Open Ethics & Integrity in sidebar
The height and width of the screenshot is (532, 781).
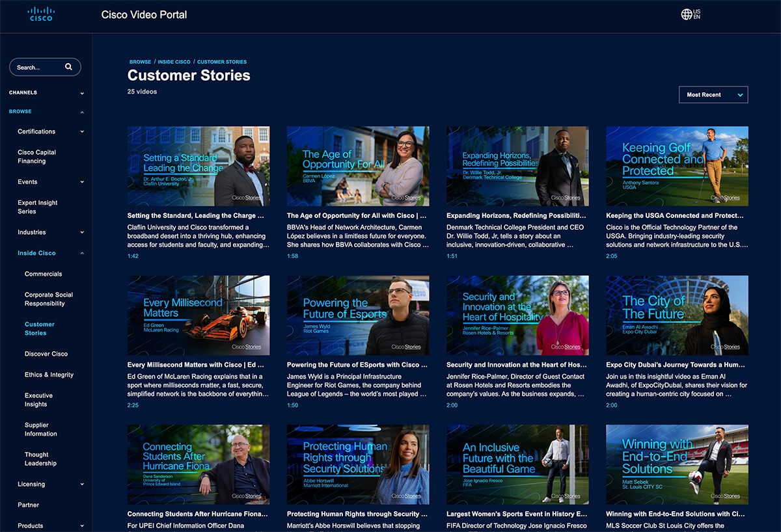pos(49,375)
